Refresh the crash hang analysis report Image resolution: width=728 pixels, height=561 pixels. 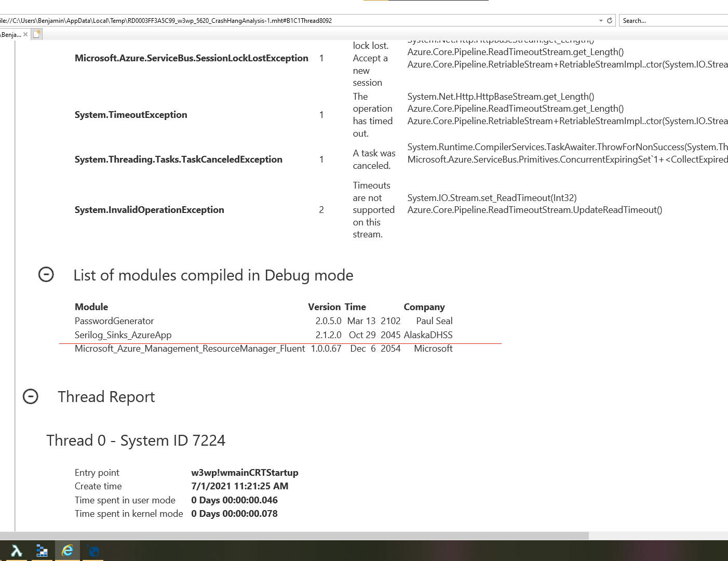pyautogui.click(x=609, y=20)
